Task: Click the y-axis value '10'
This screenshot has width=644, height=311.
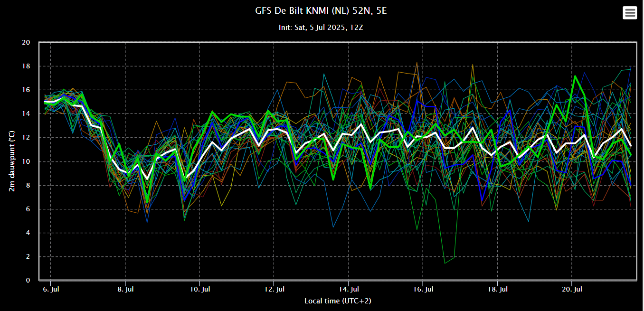Action: point(27,161)
